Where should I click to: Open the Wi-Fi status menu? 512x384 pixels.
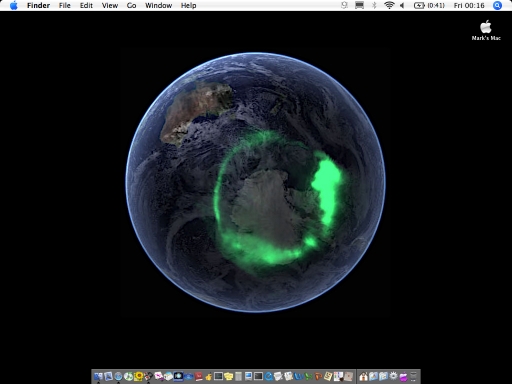pyautogui.click(x=389, y=5)
